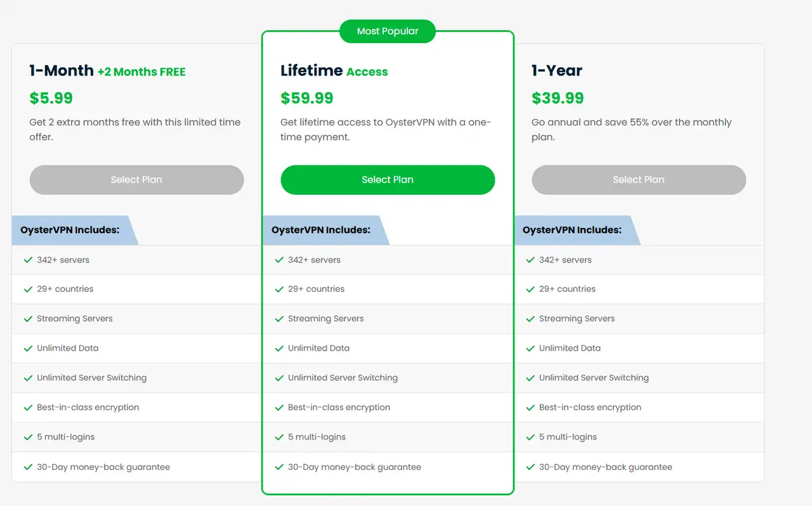The image size is (812, 506).
Task: Click the $59.99 price
Action: (307, 98)
